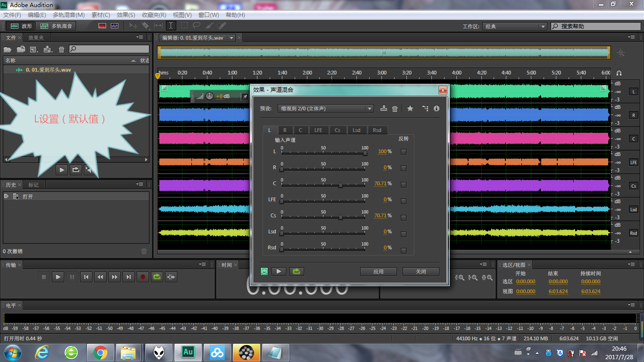
Task: Select the Razor tool in toolbar
Action: [x=146, y=26]
